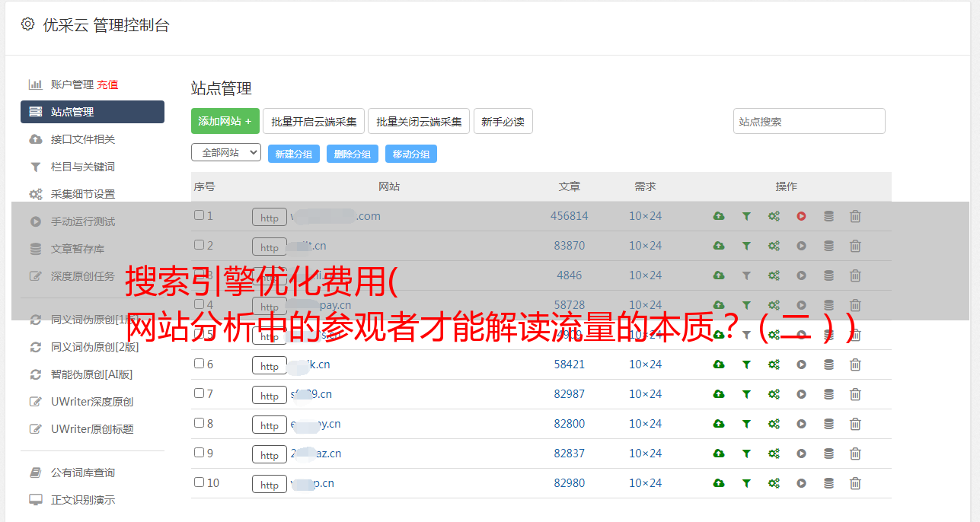Screen dimensions: 980x522
Task: Click the http button in row 1
Action: [x=270, y=218]
